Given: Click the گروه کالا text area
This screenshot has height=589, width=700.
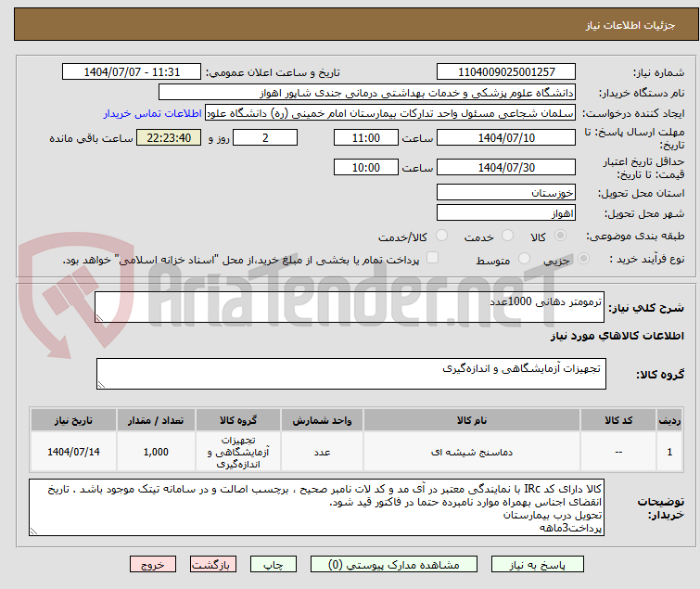Looking at the screenshot, I should pos(351,373).
